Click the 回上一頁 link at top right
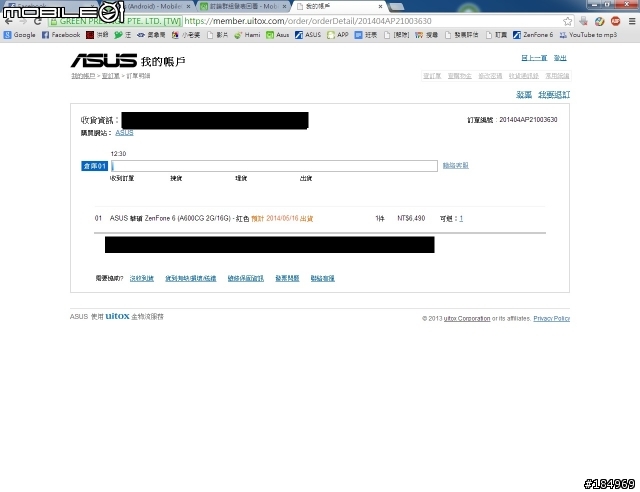The height and width of the screenshot is (492, 640). pos(534,58)
